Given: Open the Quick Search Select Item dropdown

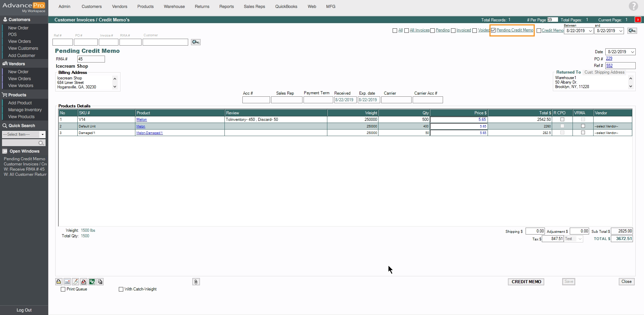Looking at the screenshot, I should (42, 134).
